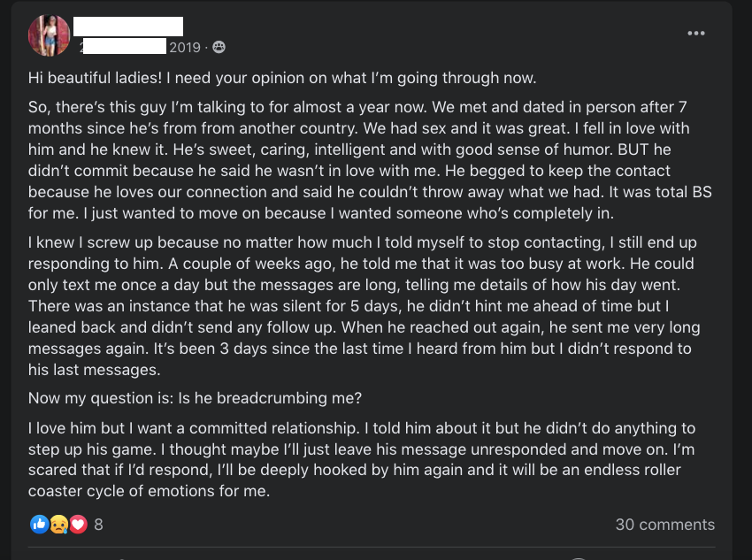
Task: Open the 30 comments link
Action: (664, 525)
